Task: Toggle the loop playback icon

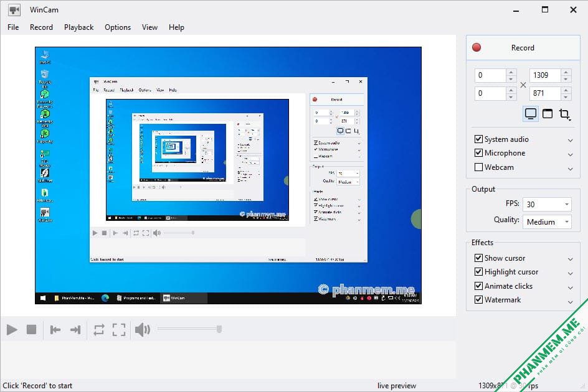Action: pyautogui.click(x=99, y=330)
